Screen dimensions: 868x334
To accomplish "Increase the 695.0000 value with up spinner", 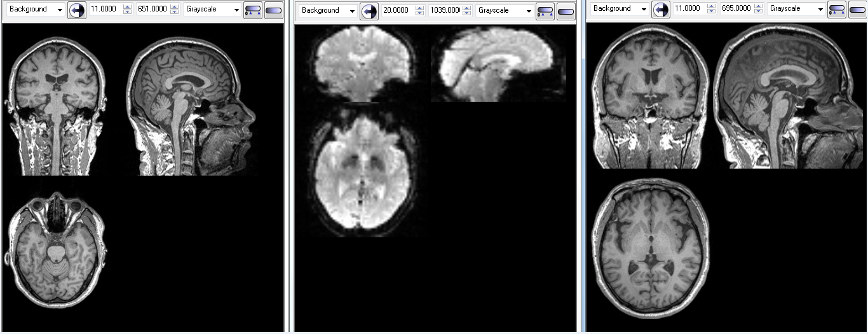I will (x=759, y=6).
